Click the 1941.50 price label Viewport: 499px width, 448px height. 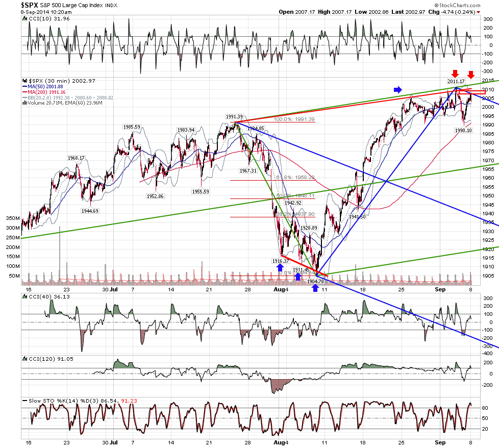(357, 217)
